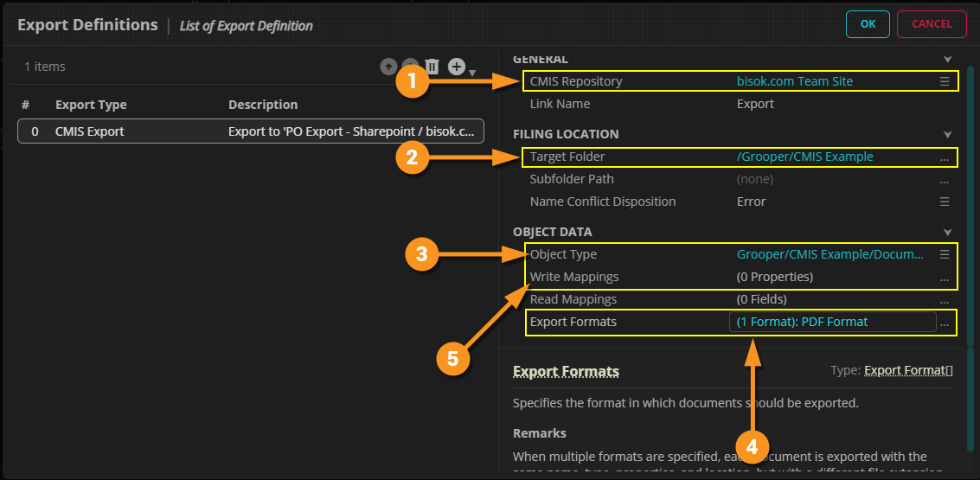Collapse the OBJECT DATA section
This screenshot has height=480, width=980.
click(x=948, y=233)
